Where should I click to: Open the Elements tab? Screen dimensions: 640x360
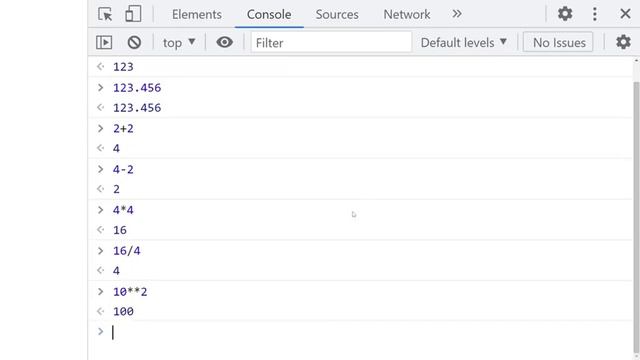pyautogui.click(x=197, y=14)
